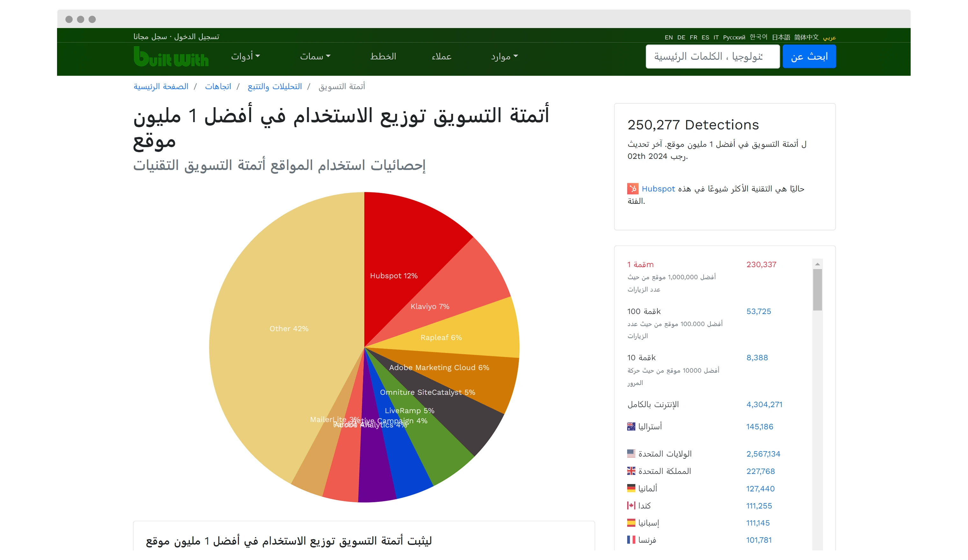This screenshot has height=560, width=968.
Task: Open the أدوات dropdown menu
Action: (x=245, y=56)
